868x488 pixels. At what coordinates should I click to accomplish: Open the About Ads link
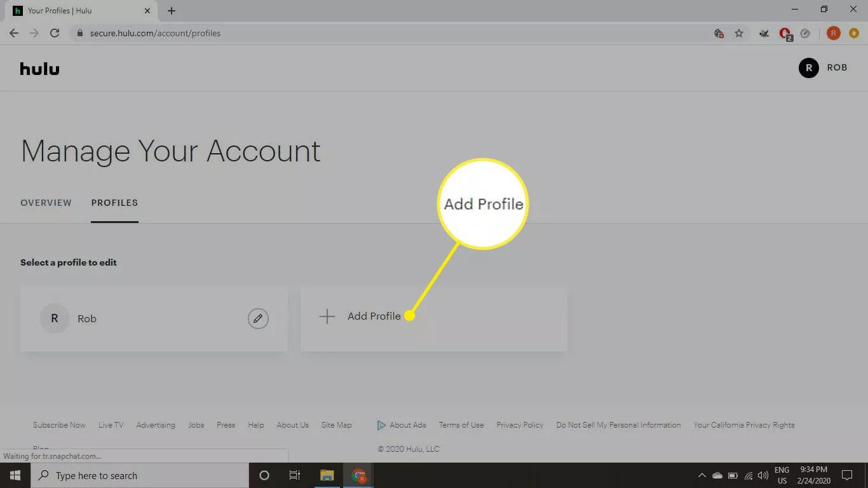402,425
